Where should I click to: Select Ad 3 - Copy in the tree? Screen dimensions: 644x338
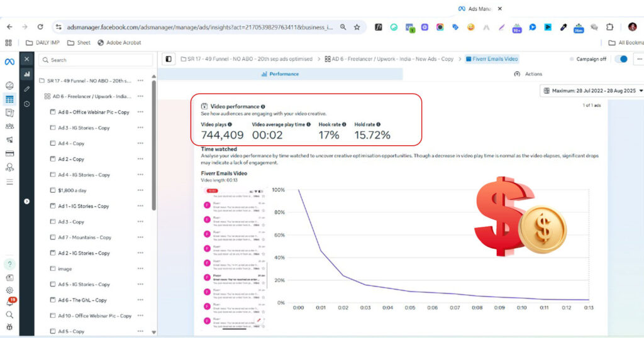(x=67, y=222)
